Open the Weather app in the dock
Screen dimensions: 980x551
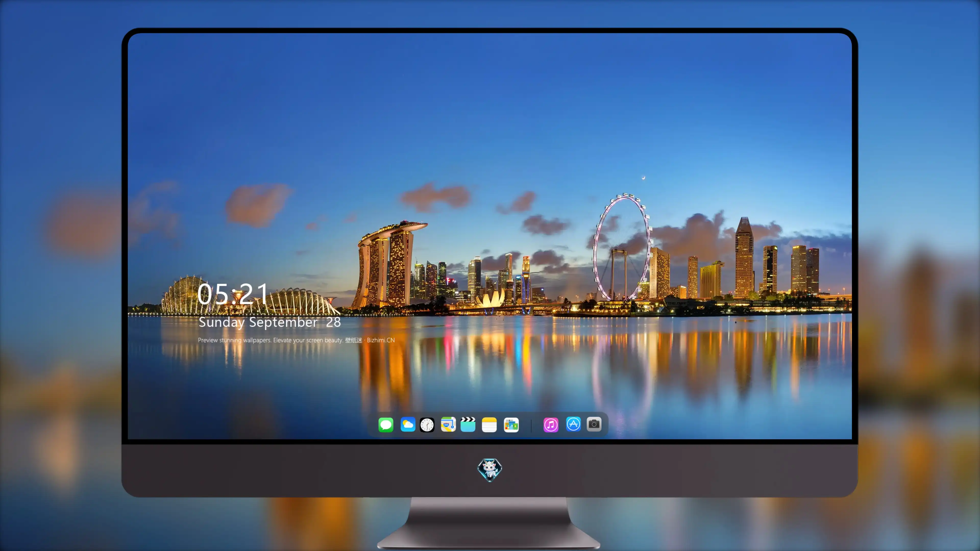coord(408,424)
